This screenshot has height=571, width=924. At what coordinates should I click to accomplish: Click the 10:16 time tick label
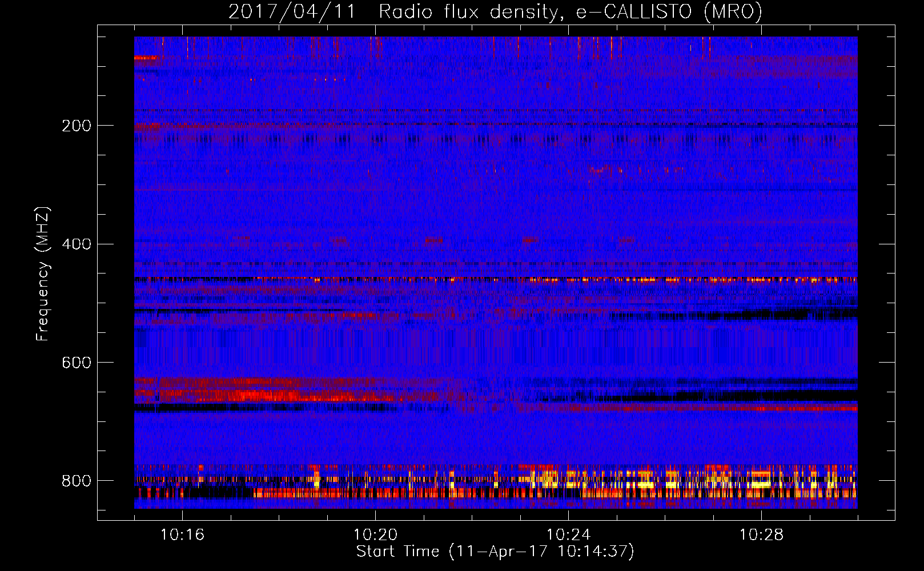[x=182, y=535]
